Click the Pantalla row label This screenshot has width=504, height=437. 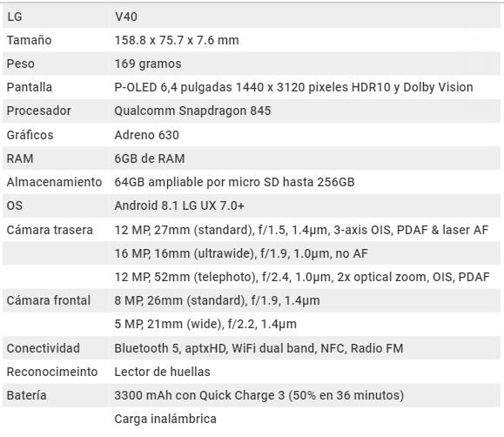(x=30, y=87)
